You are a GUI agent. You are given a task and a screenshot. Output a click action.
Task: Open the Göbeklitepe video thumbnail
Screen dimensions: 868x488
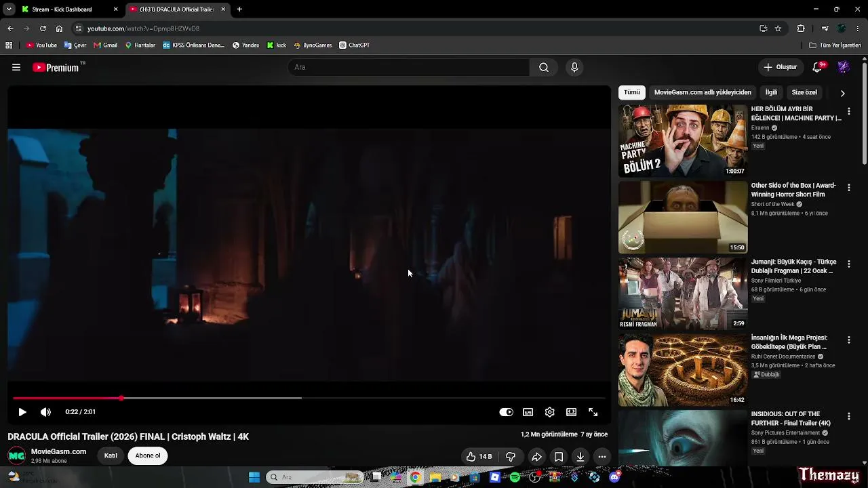point(683,370)
